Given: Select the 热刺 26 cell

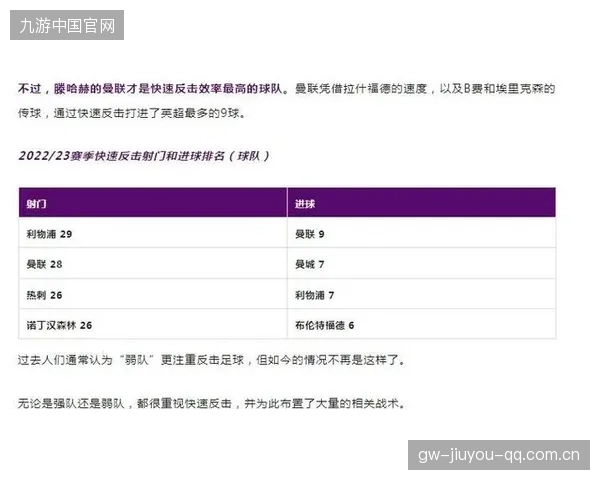Looking at the screenshot, I should (x=153, y=294).
